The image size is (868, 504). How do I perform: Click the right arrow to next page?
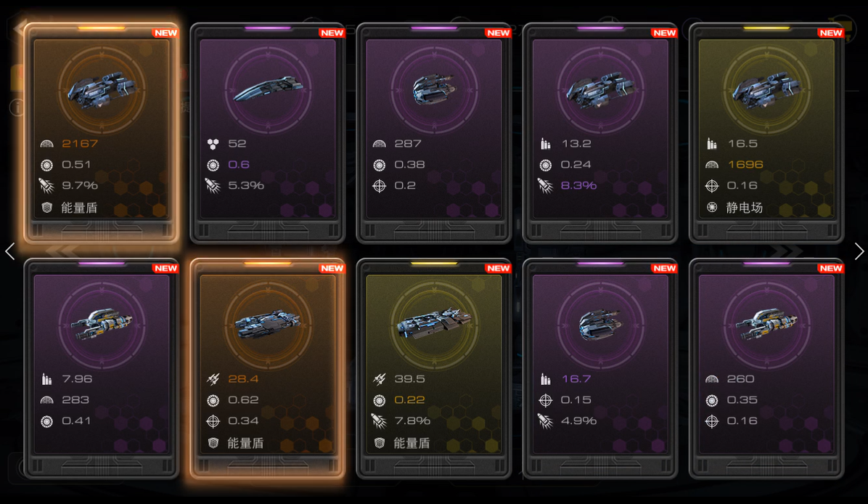pos(859,251)
